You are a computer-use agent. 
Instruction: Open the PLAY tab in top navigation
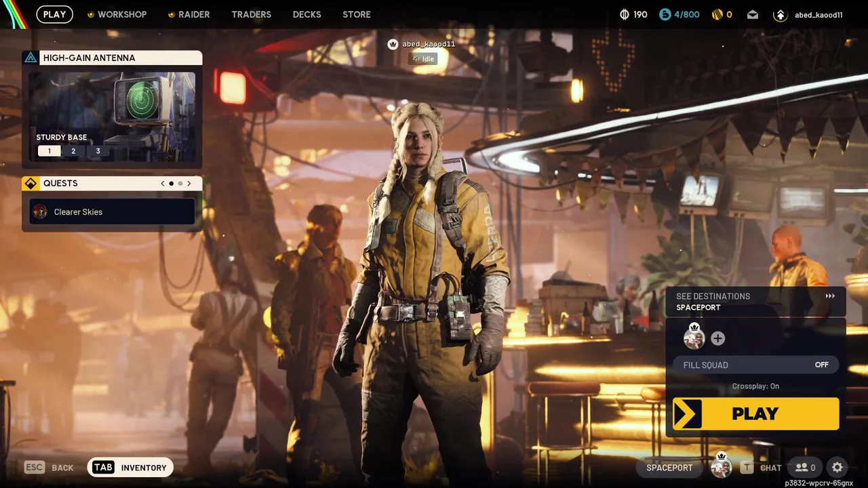pyautogui.click(x=54, y=14)
